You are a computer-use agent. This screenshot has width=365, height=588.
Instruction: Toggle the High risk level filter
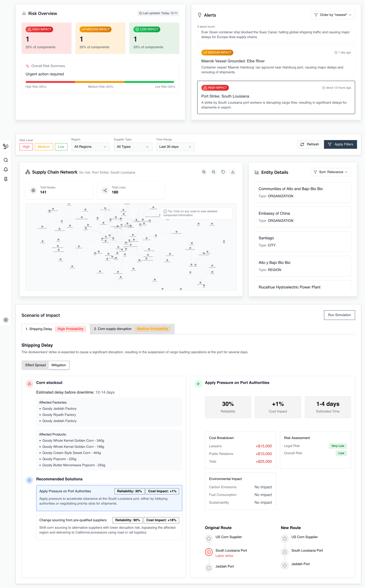click(x=26, y=147)
